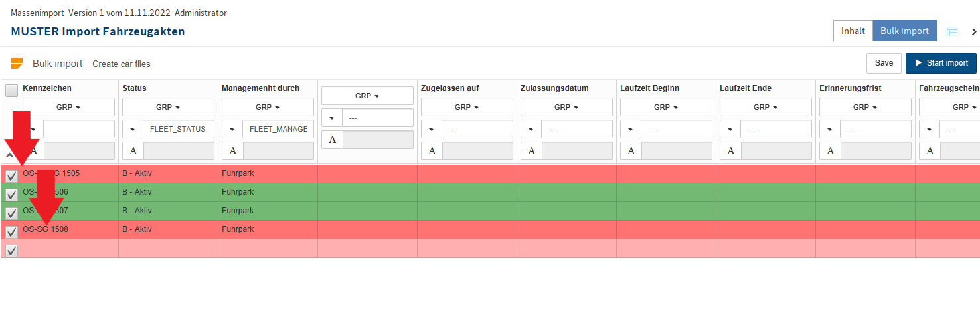Toggle the select-all checkbox in table header

point(11,90)
